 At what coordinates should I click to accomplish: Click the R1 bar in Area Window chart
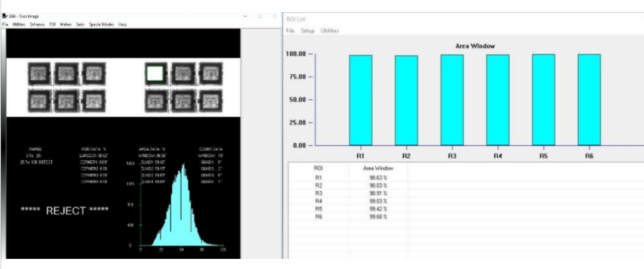click(360, 100)
